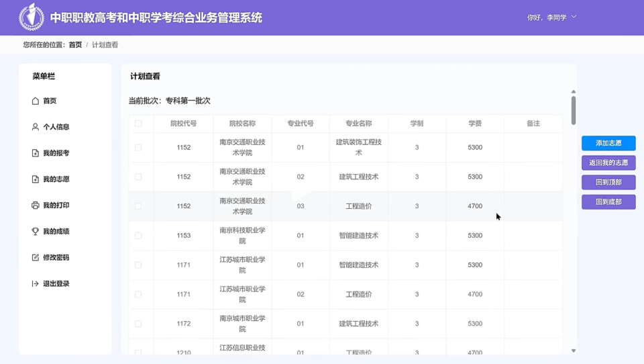Click the printer icon beside 我的打印

click(x=36, y=206)
